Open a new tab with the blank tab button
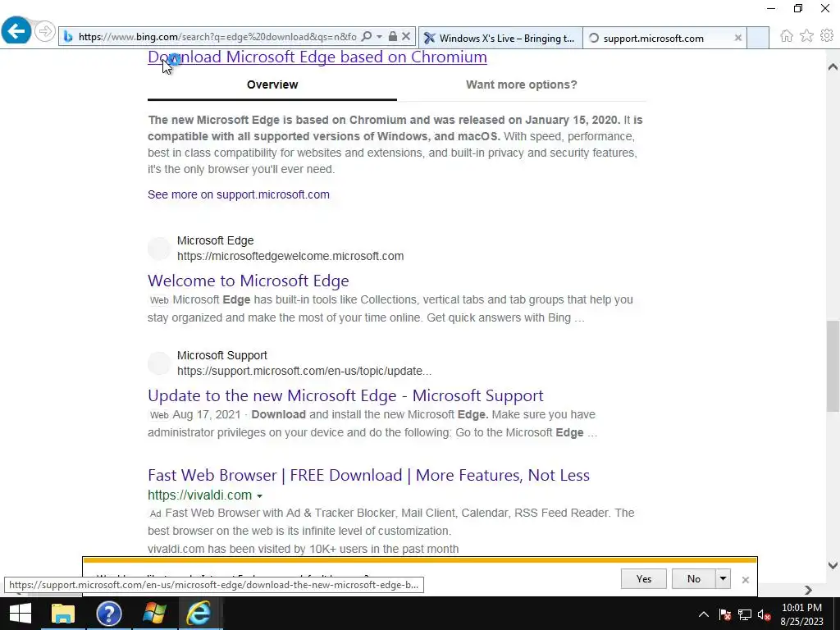 (x=758, y=38)
